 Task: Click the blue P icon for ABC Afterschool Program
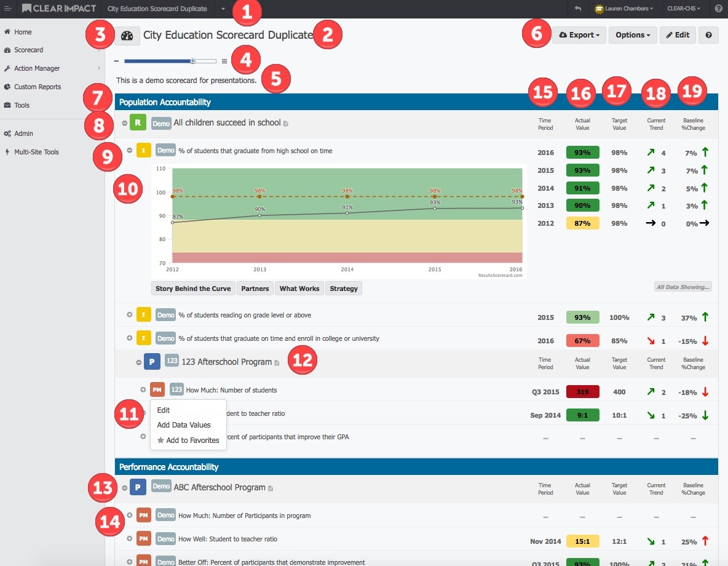[x=138, y=487]
